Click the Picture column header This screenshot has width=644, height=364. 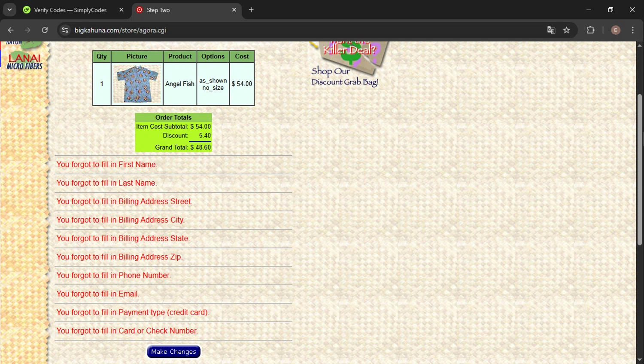[x=137, y=56]
